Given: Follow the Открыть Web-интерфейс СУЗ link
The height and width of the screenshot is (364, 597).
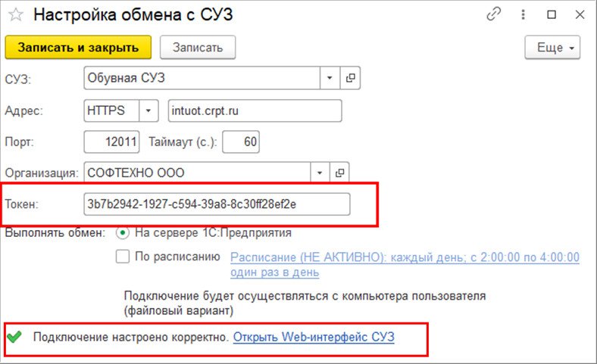Looking at the screenshot, I should [x=314, y=336].
